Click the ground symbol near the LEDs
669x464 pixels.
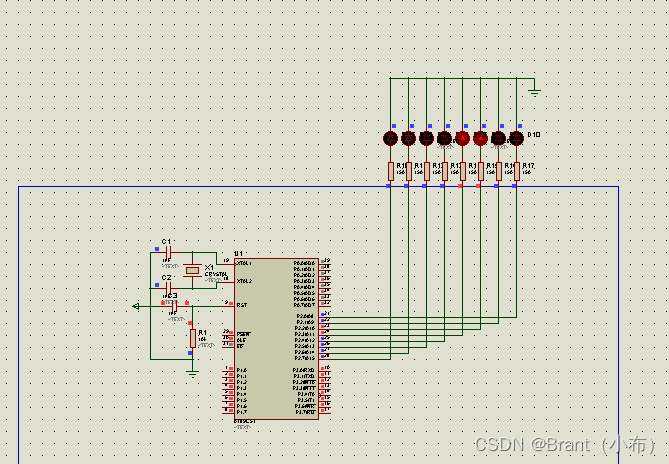534,91
